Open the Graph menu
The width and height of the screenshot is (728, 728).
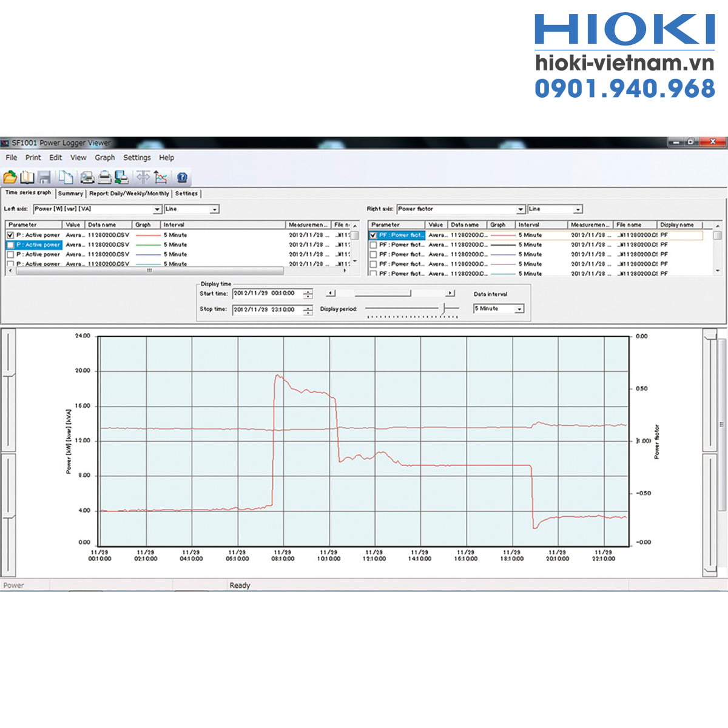coord(105,158)
